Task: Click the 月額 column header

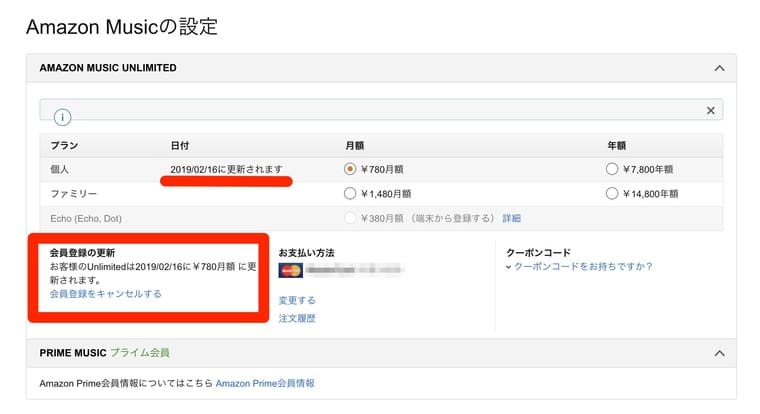Action: click(355, 145)
